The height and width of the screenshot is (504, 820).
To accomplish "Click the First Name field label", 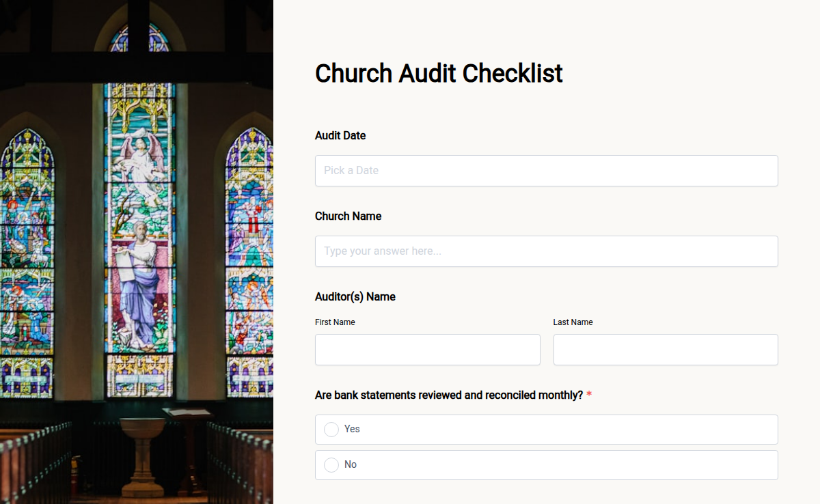I will click(x=335, y=322).
